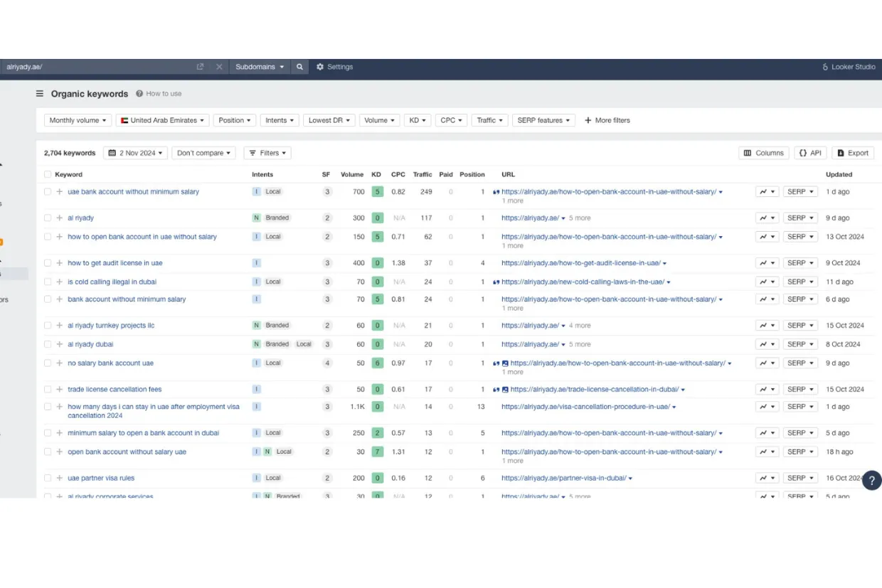Open trend chart for 'no salary bank account uae'
This screenshot has height=588, width=882.
click(767, 363)
